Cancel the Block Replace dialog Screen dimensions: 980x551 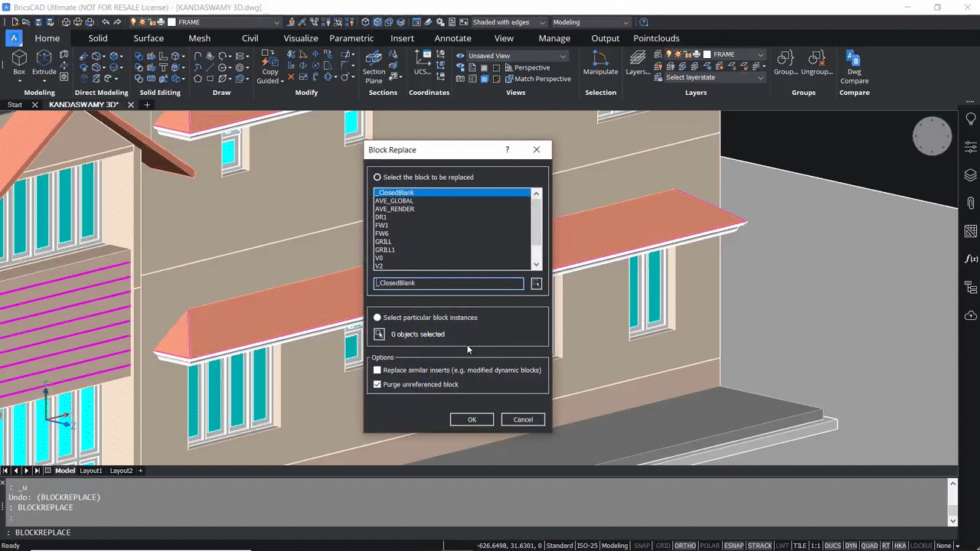523,419
